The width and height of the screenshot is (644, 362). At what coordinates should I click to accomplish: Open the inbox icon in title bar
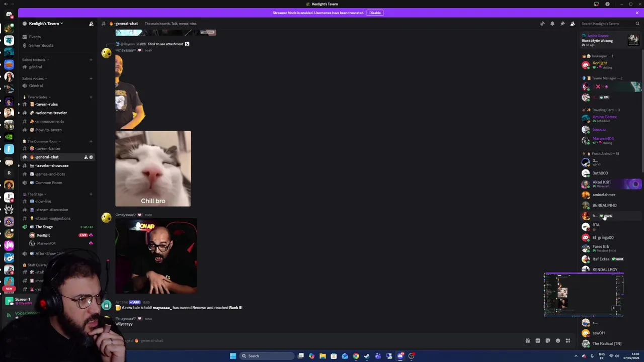tap(596, 4)
